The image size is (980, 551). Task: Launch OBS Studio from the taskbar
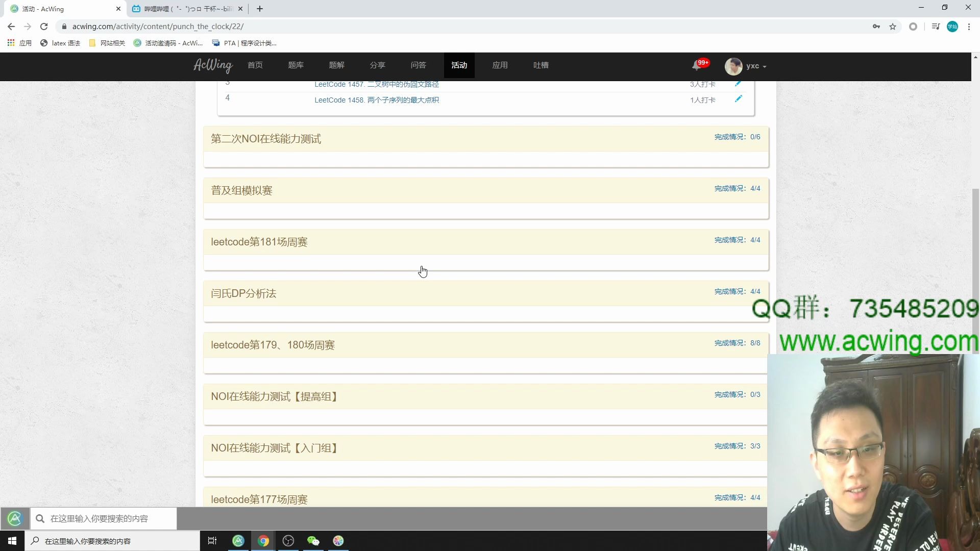pyautogui.click(x=288, y=540)
